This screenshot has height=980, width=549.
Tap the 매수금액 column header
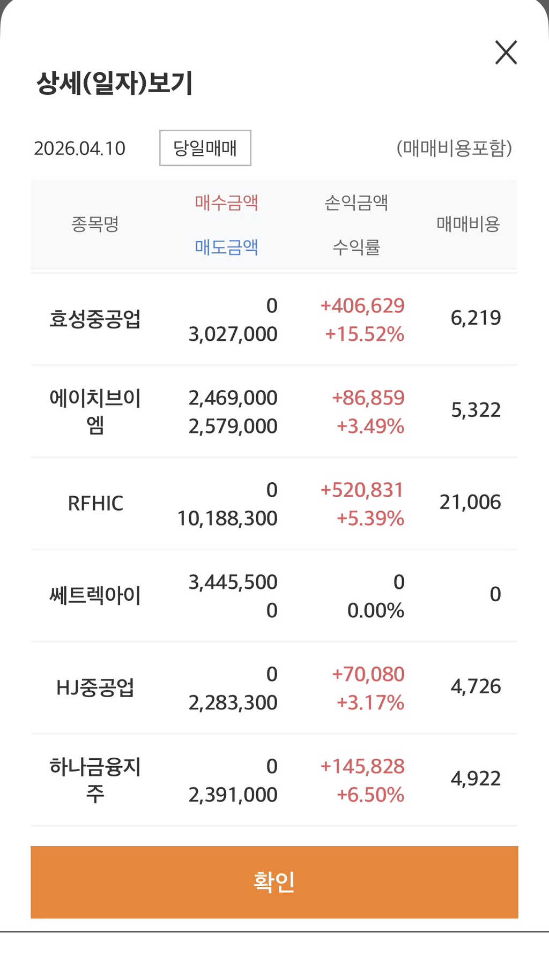point(226,203)
